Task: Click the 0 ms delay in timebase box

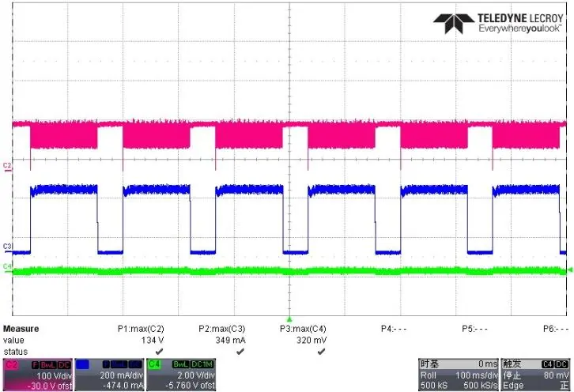Action: coord(488,364)
